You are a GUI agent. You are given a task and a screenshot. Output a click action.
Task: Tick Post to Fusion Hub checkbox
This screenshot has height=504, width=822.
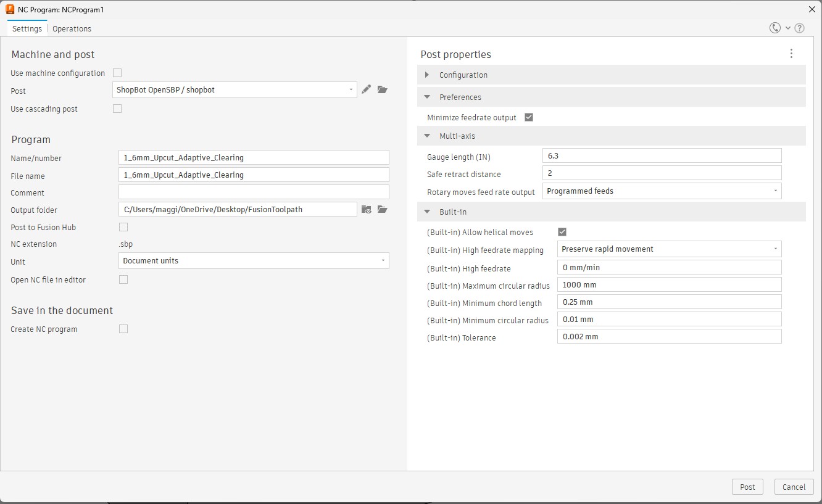pyautogui.click(x=123, y=227)
